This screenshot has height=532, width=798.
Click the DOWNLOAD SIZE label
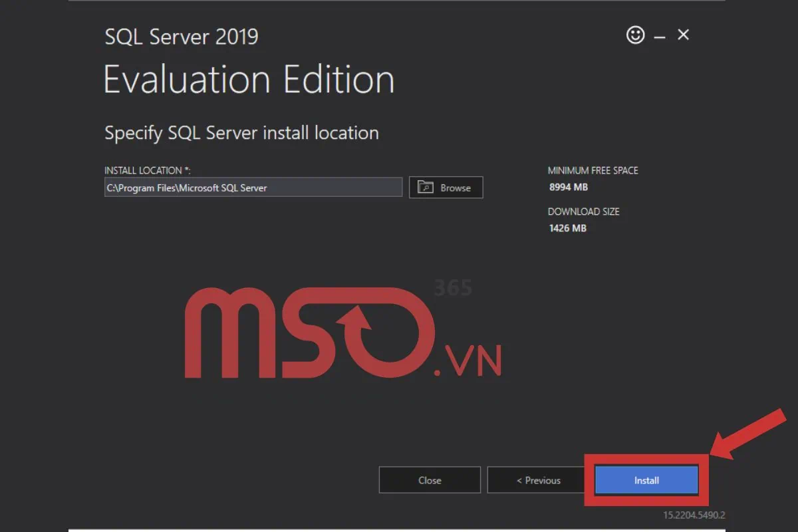pos(583,211)
